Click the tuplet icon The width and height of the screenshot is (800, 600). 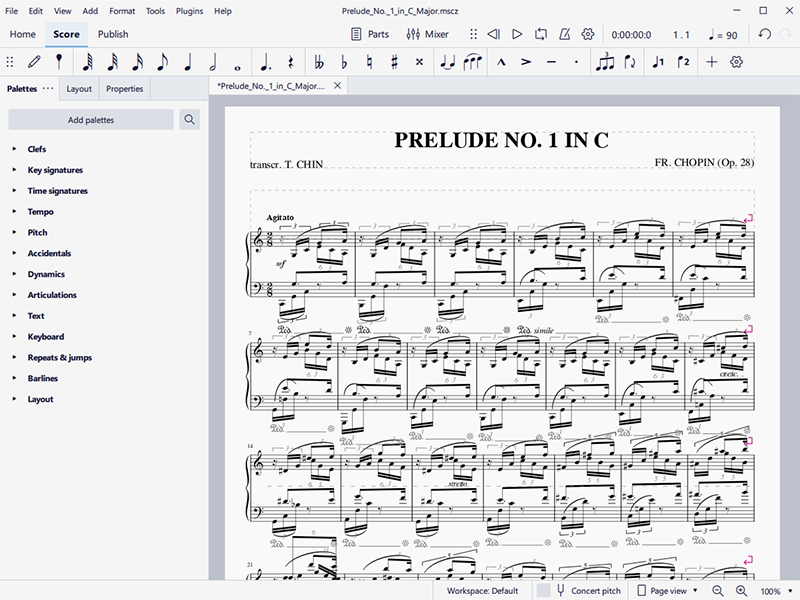(604, 62)
